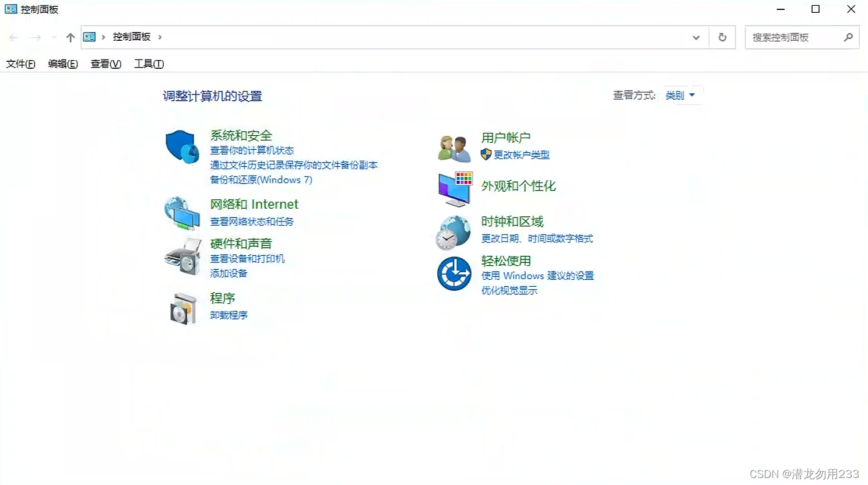Open the 用户帐户 heading link
This screenshot has height=485, width=868.
pyautogui.click(x=506, y=138)
